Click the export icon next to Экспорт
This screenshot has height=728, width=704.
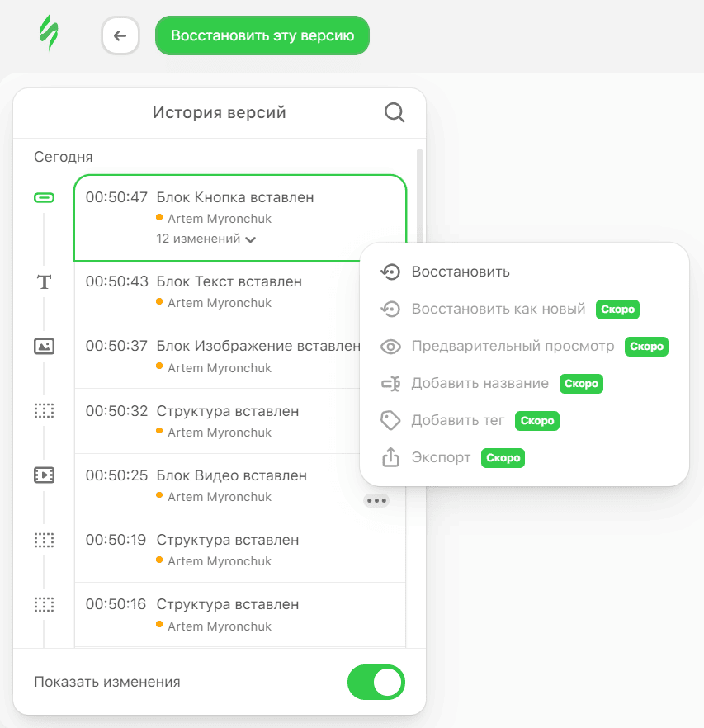click(390, 457)
